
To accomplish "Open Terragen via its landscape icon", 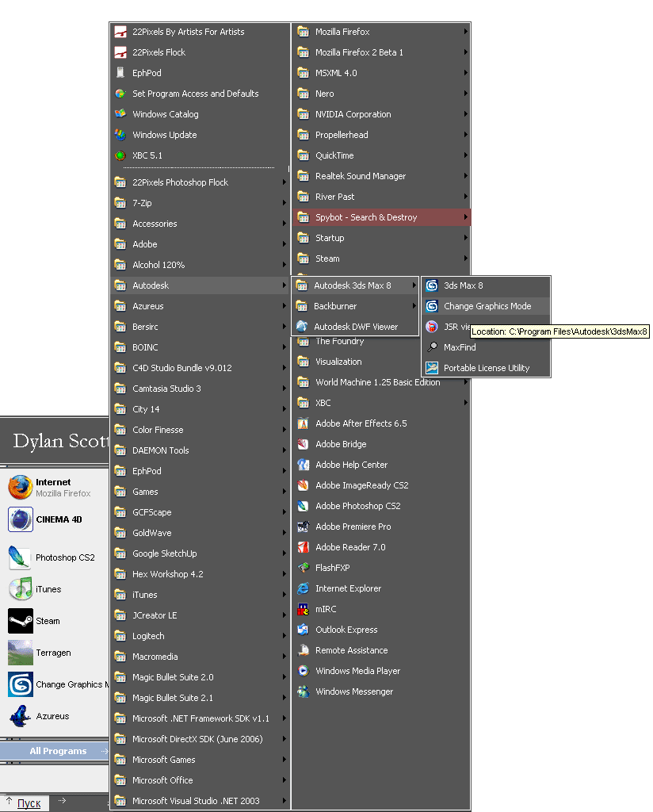I will point(21,653).
